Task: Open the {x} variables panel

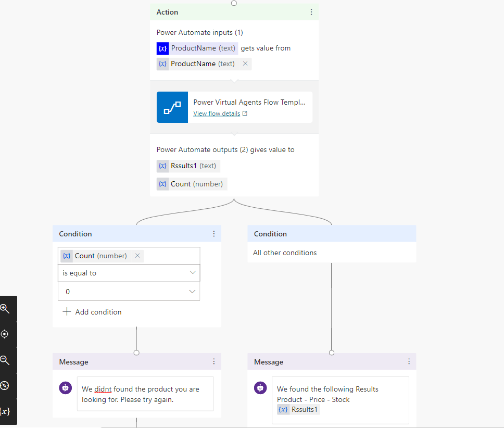Action: tap(5, 411)
